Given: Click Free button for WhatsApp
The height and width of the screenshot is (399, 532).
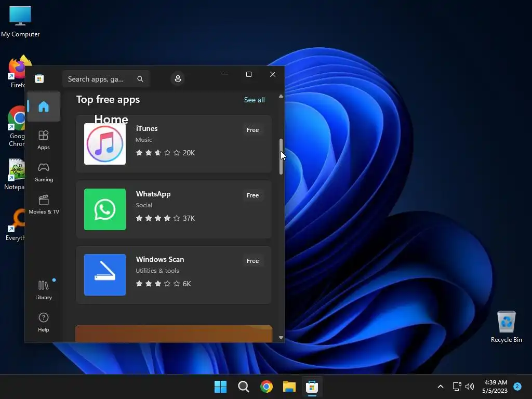Looking at the screenshot, I should pyautogui.click(x=253, y=195).
